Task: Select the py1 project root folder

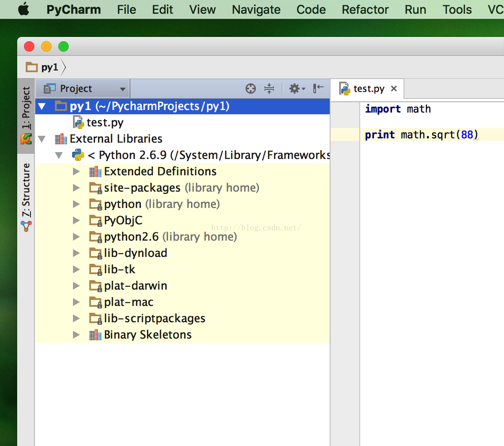Action: (x=182, y=106)
